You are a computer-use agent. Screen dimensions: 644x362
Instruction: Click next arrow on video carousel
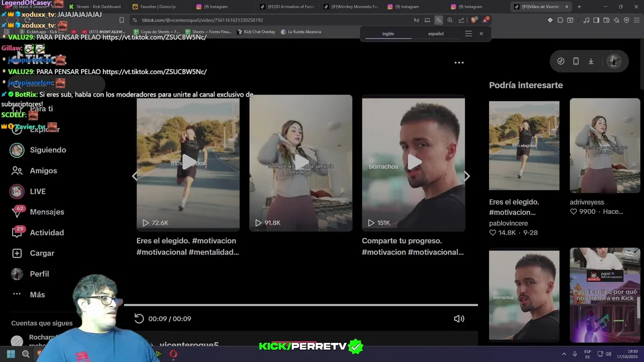click(467, 176)
